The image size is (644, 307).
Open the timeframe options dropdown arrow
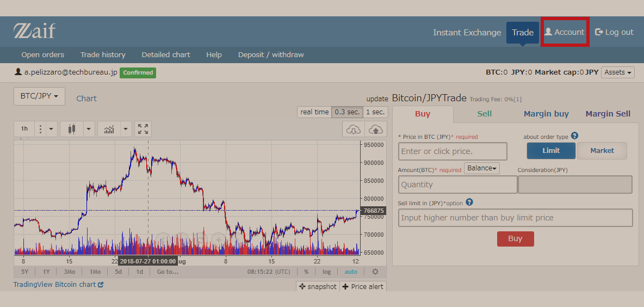51,129
